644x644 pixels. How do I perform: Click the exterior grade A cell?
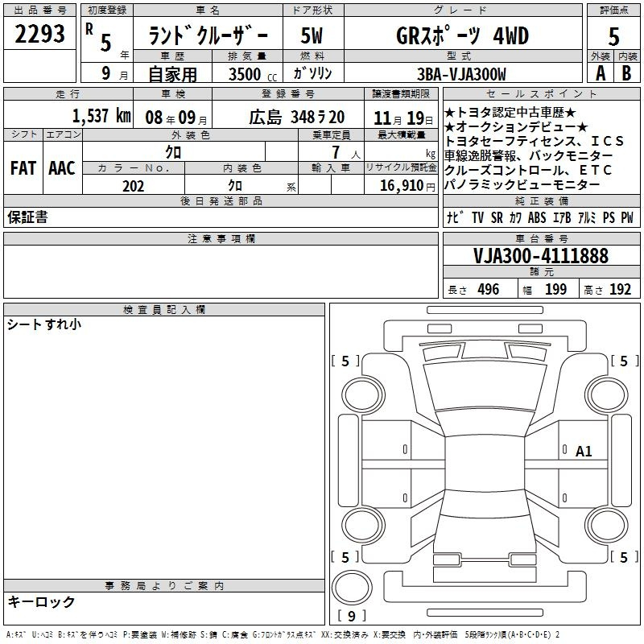pyautogui.click(x=599, y=73)
